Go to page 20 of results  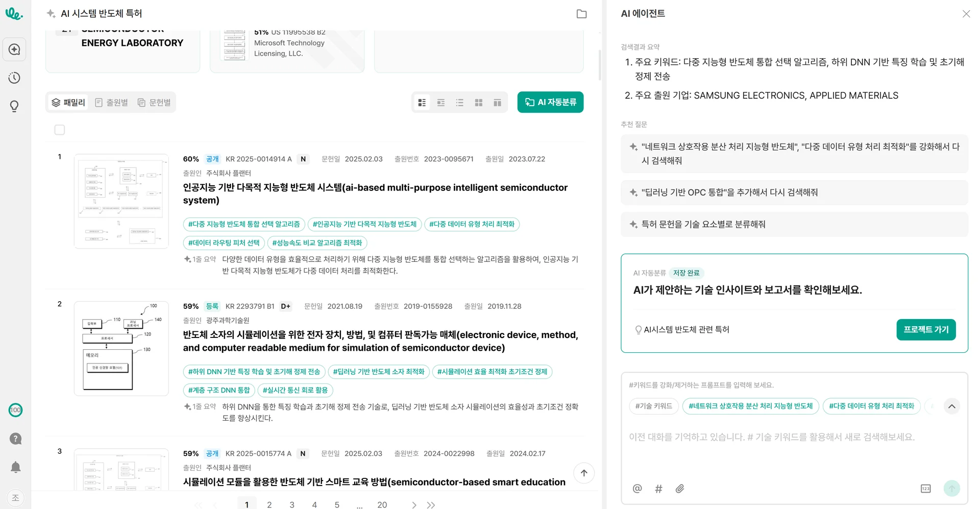tap(382, 504)
